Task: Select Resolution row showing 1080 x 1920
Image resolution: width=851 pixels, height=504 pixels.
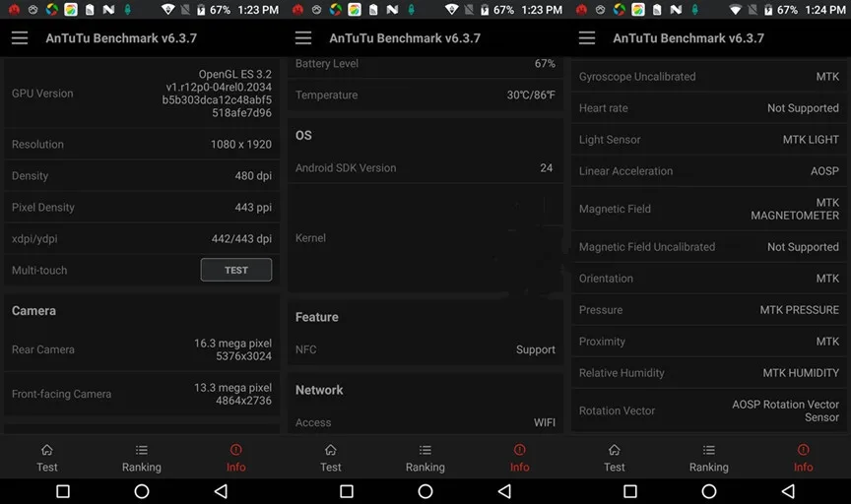Action: [142, 145]
